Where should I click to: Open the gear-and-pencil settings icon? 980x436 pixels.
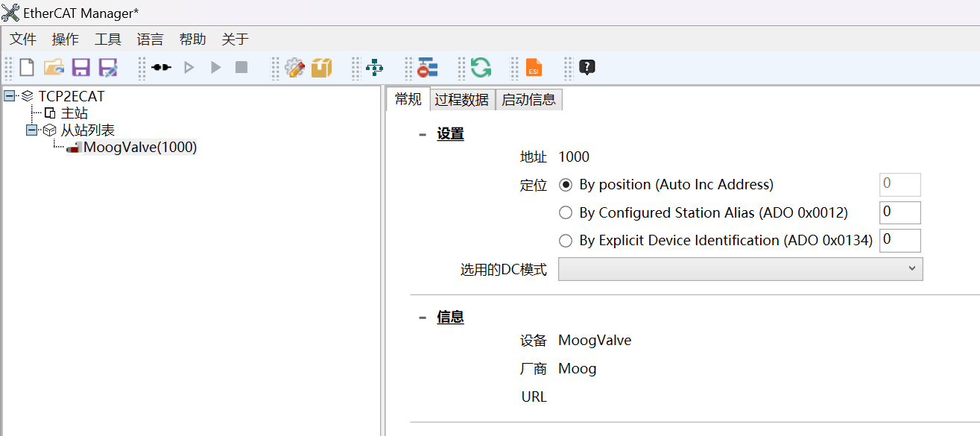click(x=295, y=68)
